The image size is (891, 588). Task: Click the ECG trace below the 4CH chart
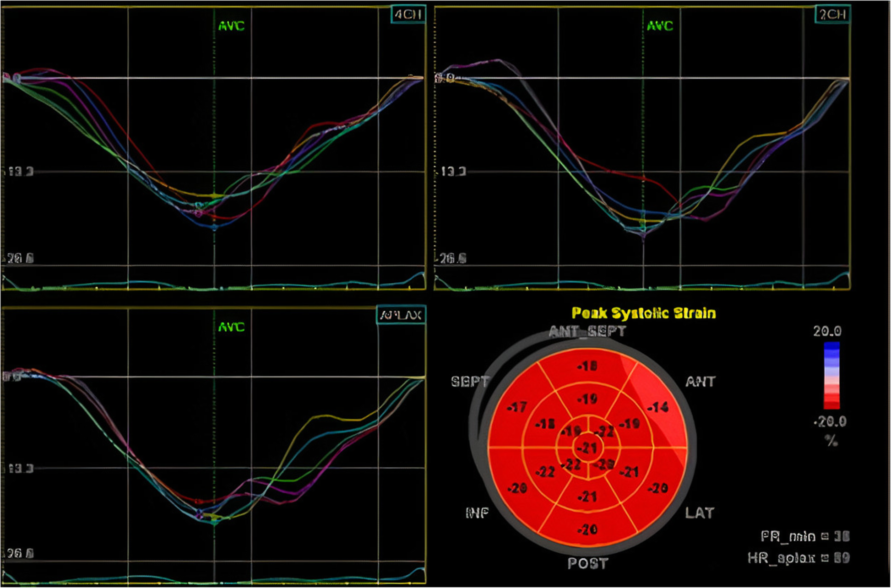tap(214, 281)
